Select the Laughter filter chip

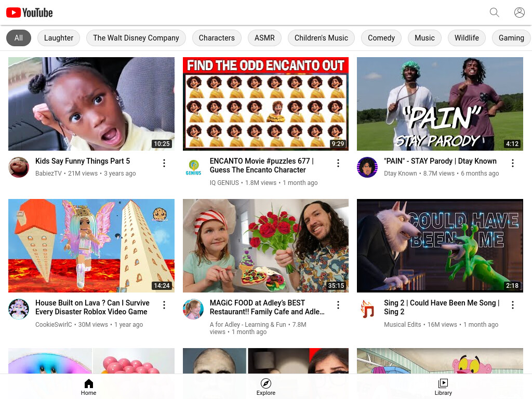pyautogui.click(x=59, y=37)
